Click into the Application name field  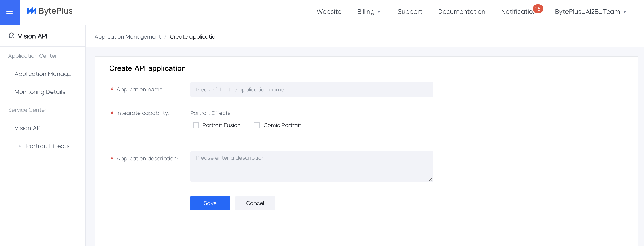pos(311,90)
